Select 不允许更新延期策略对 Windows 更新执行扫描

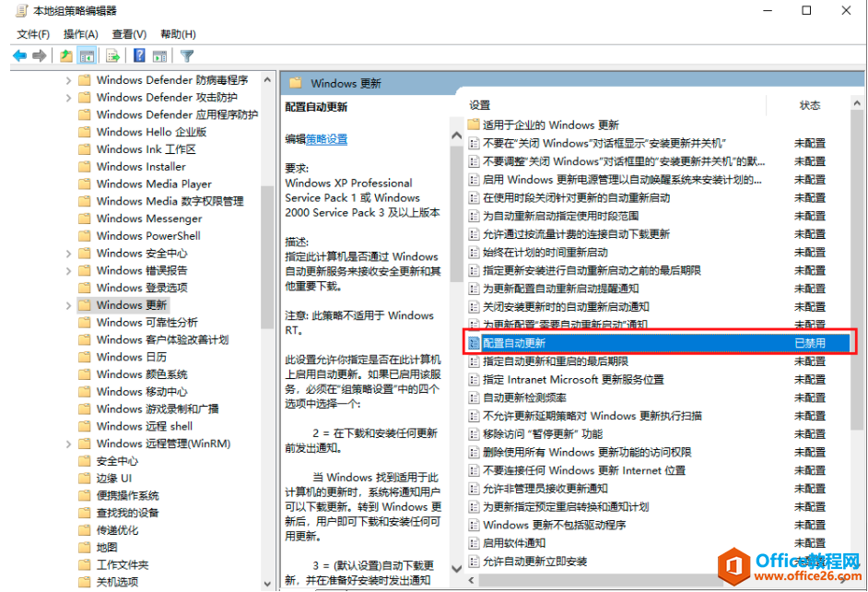coord(592,416)
